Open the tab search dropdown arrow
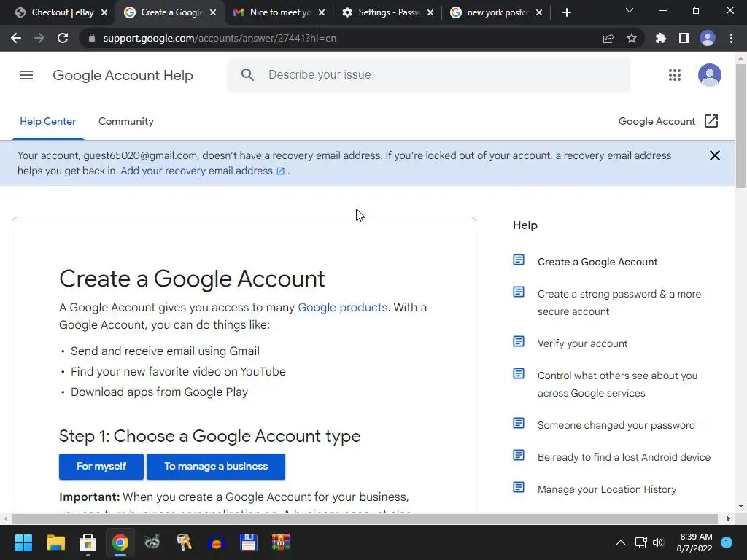The height and width of the screenshot is (560, 747). (630, 10)
